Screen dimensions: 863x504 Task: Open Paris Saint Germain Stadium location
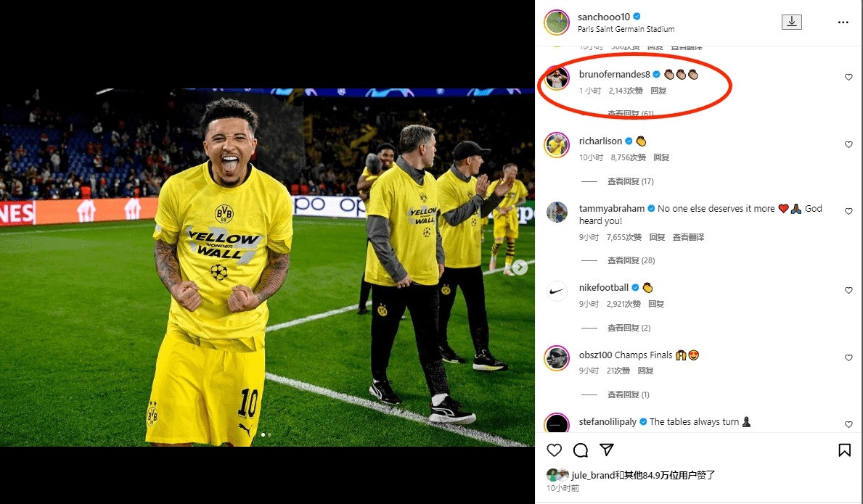coord(626,29)
